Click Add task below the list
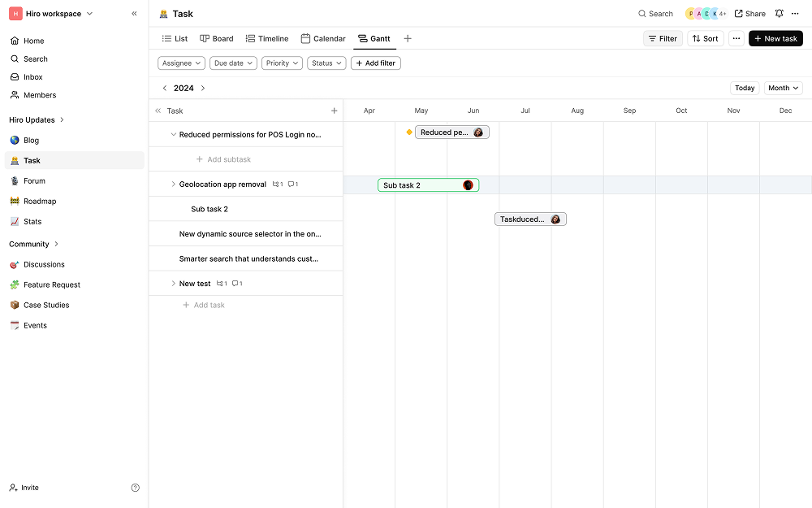The height and width of the screenshot is (508, 812). point(204,306)
